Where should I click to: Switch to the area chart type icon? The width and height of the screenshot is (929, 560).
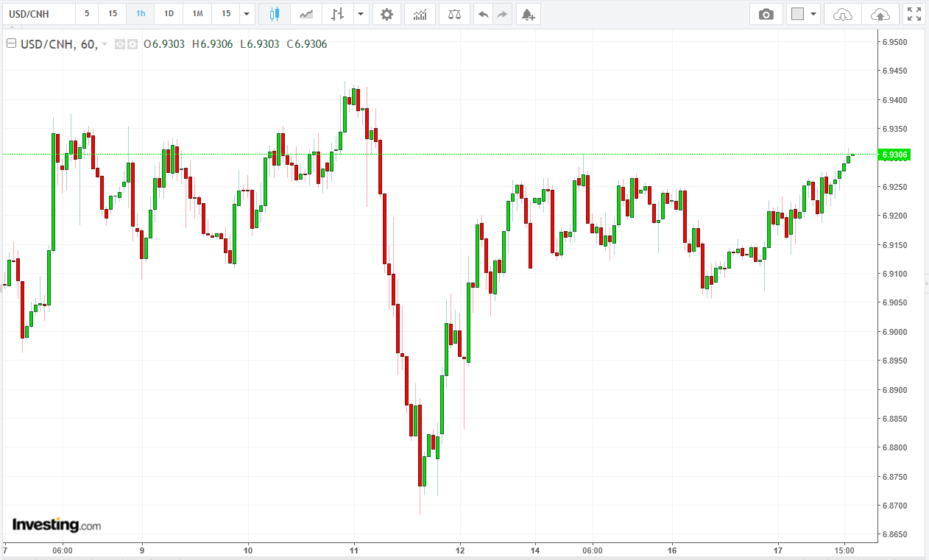click(306, 14)
